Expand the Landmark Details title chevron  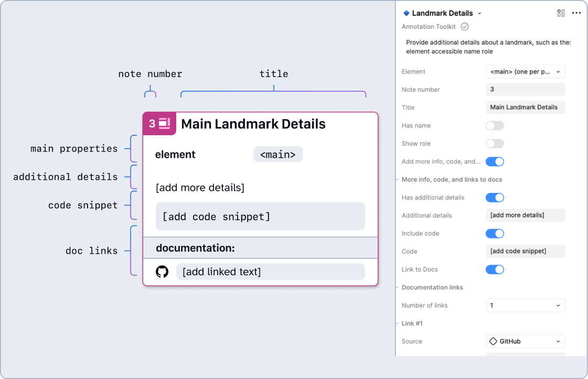pyautogui.click(x=479, y=14)
